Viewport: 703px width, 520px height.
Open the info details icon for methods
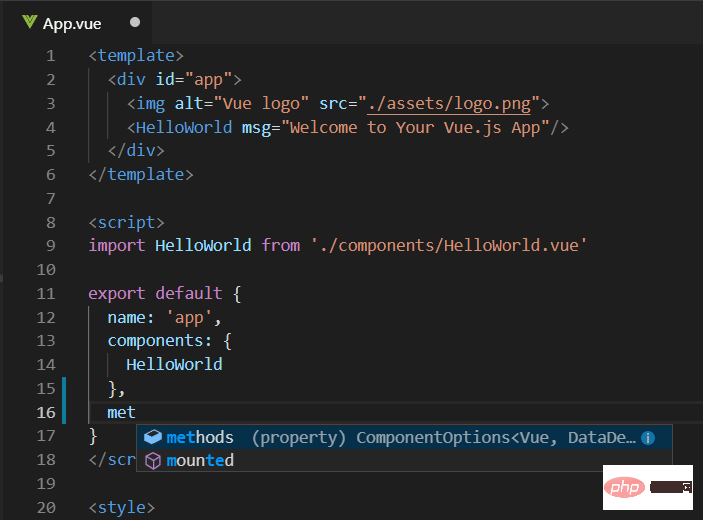pos(648,438)
